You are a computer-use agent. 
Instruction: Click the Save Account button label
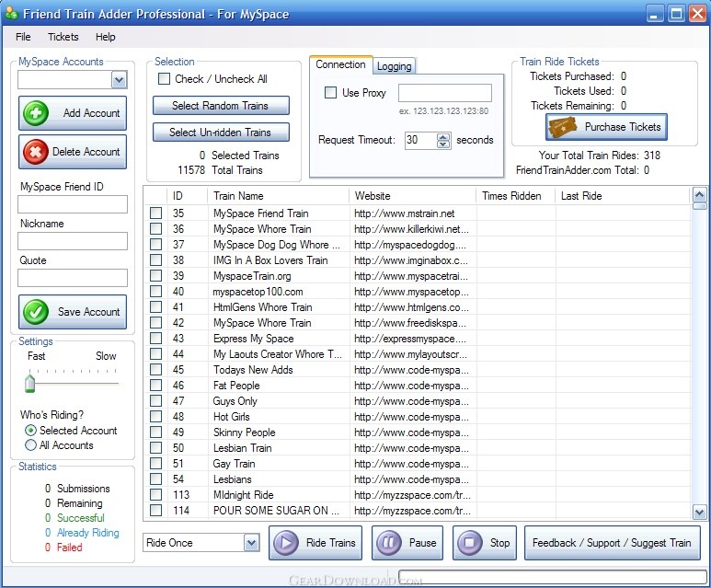pyautogui.click(x=89, y=312)
